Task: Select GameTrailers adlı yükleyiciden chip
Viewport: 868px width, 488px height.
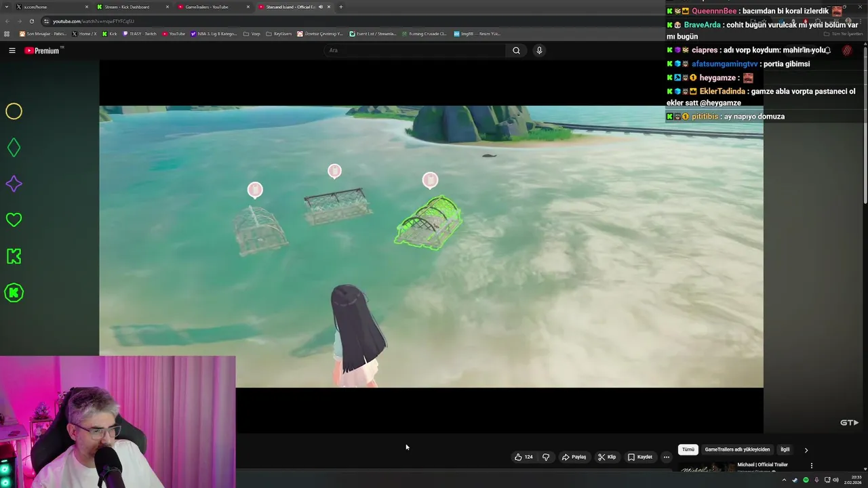Action: coord(737,449)
